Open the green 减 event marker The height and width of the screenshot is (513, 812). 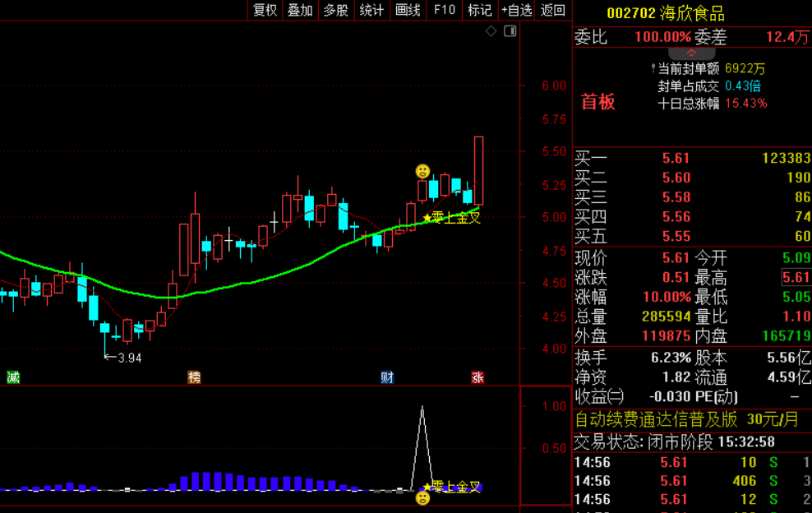click(x=13, y=377)
